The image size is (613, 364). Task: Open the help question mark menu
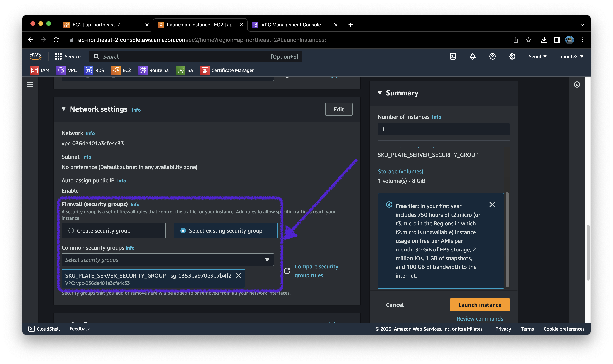pos(492,57)
